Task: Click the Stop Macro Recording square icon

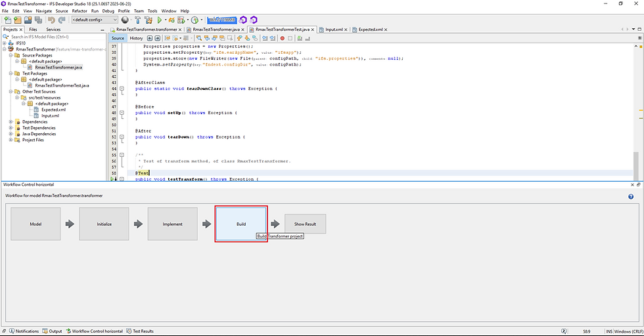Action: (290, 38)
